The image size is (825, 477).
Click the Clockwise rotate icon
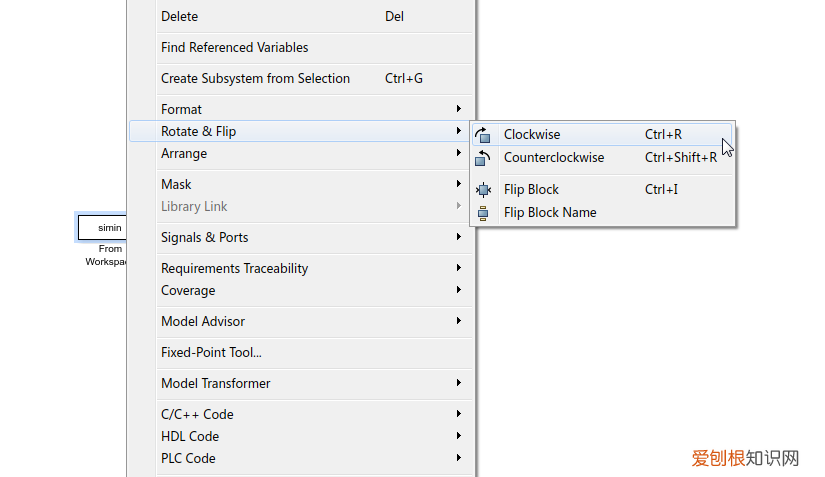pyautogui.click(x=484, y=135)
